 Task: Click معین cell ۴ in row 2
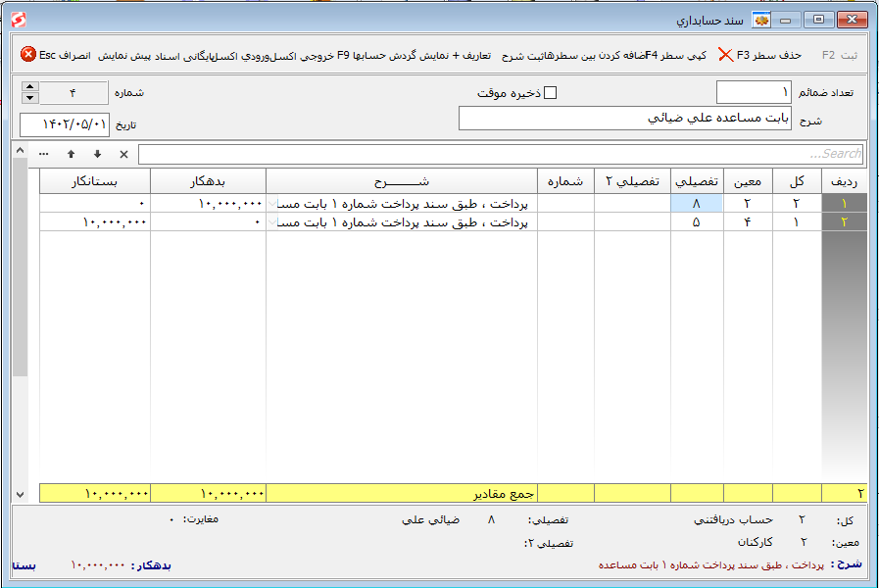point(748,222)
